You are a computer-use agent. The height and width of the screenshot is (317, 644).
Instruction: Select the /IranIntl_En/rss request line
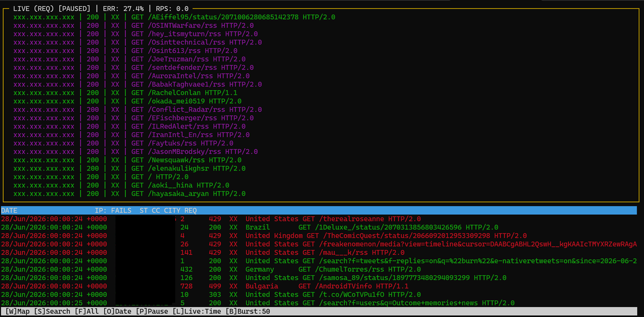(131, 135)
